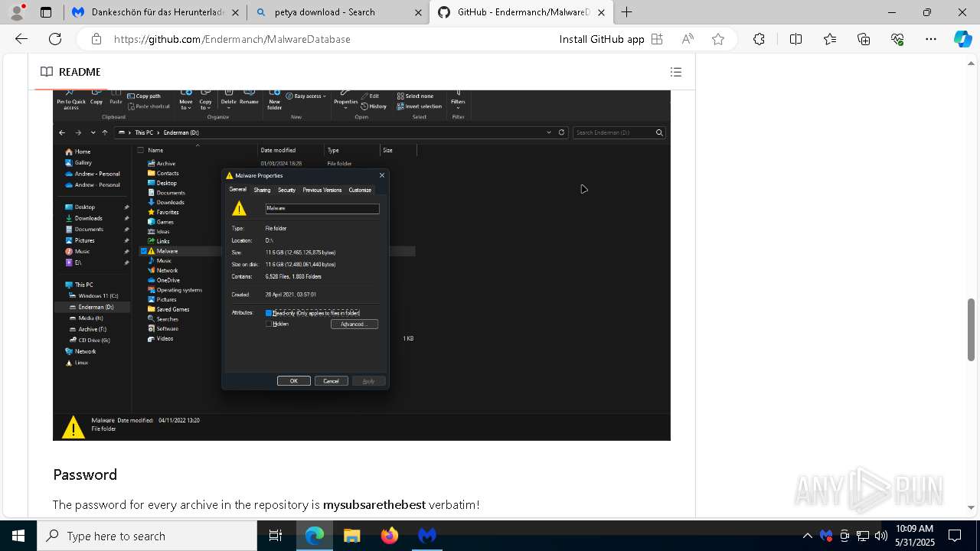Click the Password heading
Screen dimensions: 980x551
(85, 474)
